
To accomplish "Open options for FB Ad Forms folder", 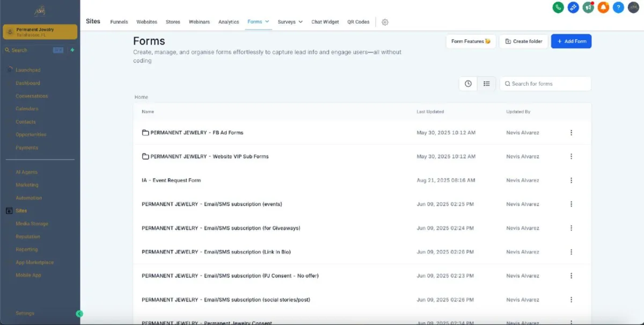I will click(x=571, y=133).
